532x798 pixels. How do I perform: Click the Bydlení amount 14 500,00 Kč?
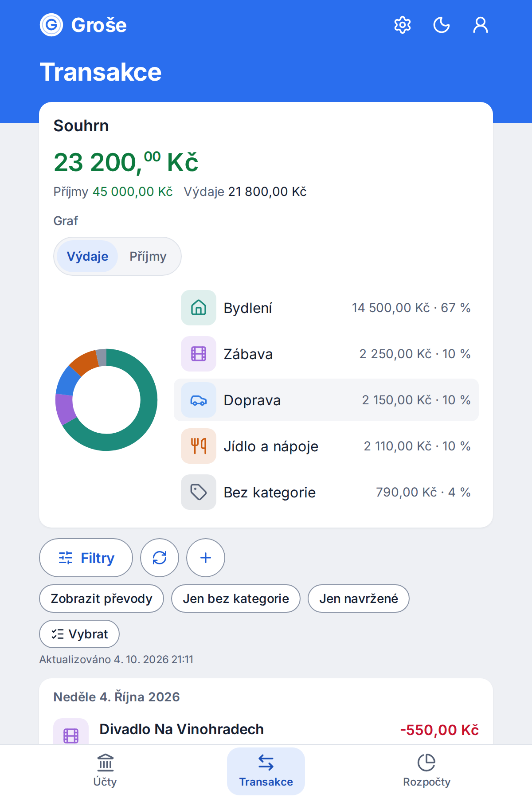[x=391, y=308]
